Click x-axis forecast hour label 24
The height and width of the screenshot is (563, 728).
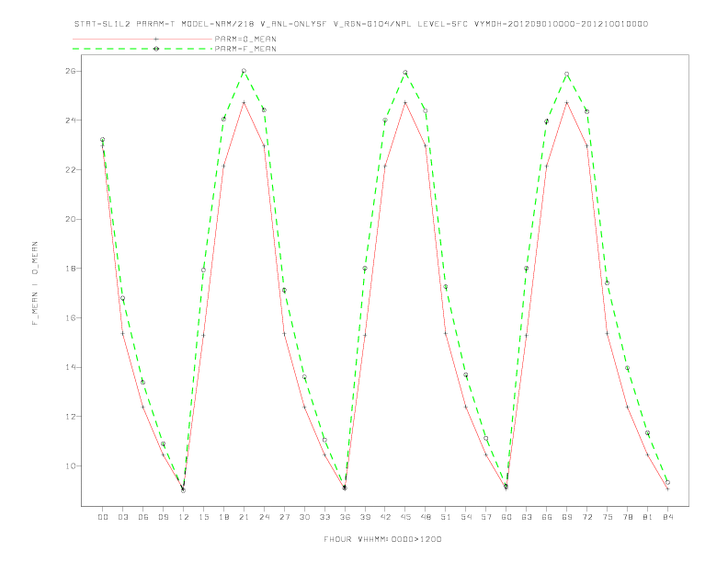[264, 517]
